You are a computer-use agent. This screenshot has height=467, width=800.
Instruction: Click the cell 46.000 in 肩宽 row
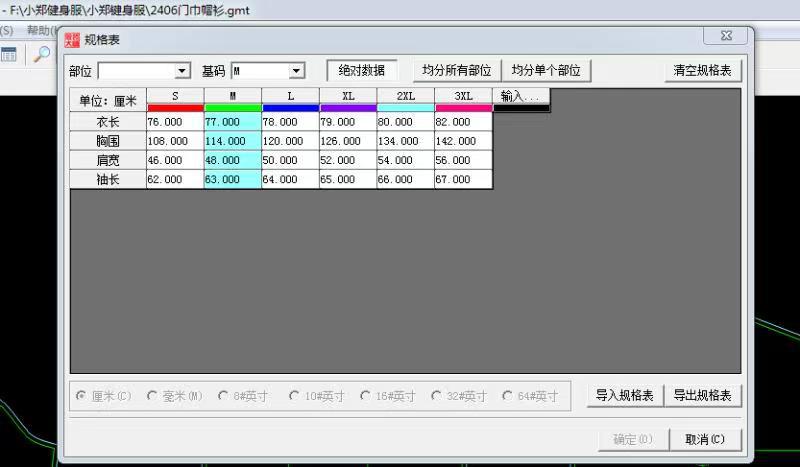(176, 160)
